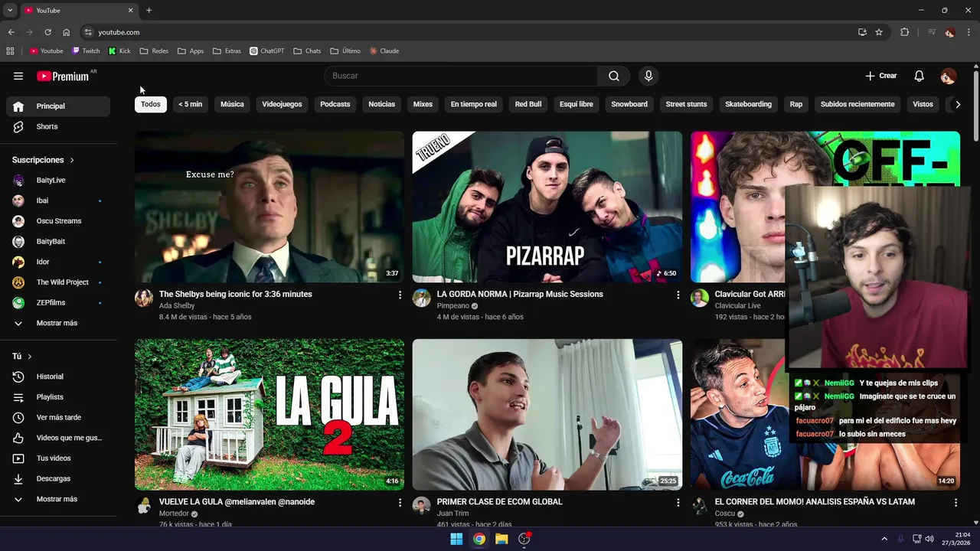
Task: Select the Música filter chip
Action: [x=232, y=104]
